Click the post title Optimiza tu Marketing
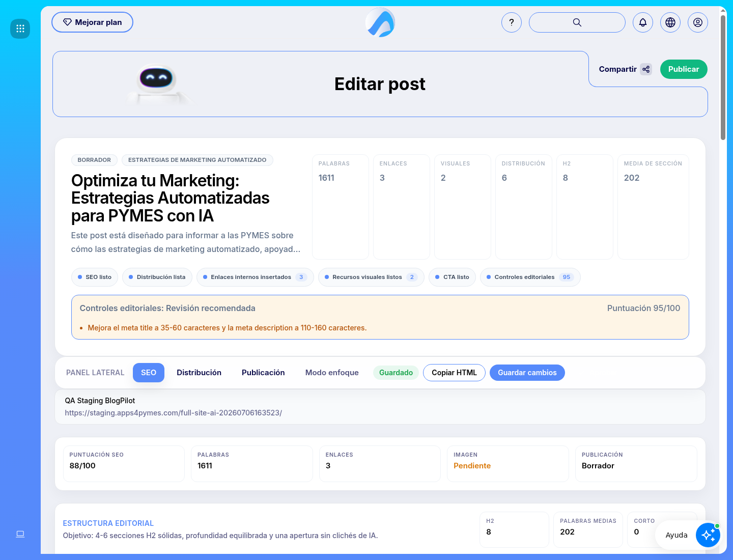The width and height of the screenshot is (733, 560). coord(171,198)
